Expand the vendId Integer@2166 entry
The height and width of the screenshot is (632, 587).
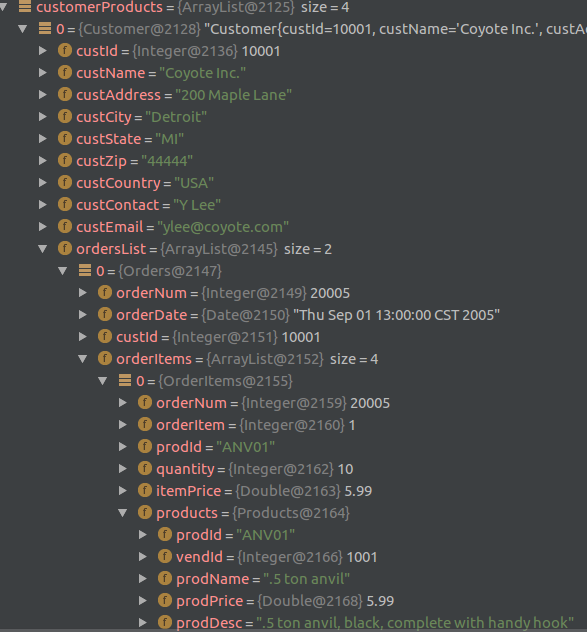[x=143, y=557]
